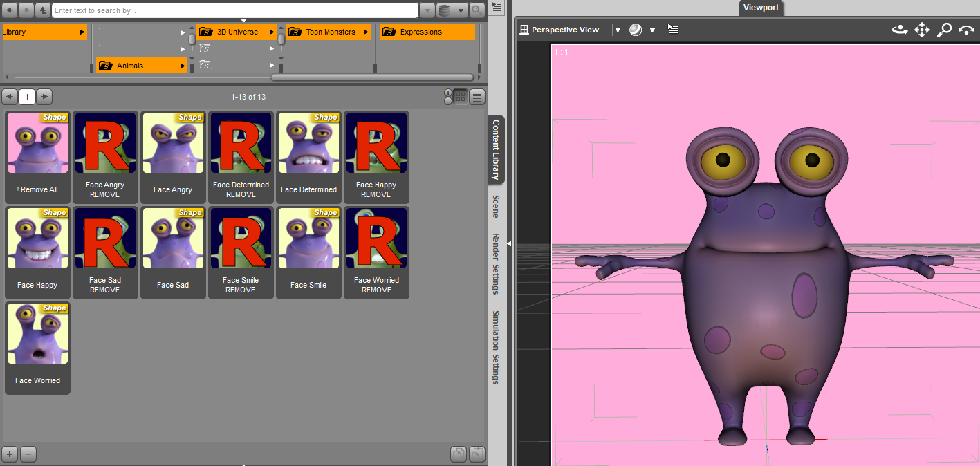Click the search text input field
980x466 pixels.
(235, 10)
